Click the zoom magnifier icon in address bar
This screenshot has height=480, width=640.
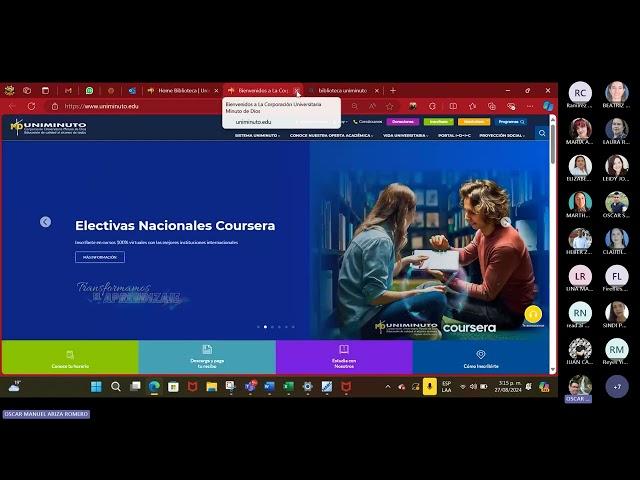pos(354,107)
